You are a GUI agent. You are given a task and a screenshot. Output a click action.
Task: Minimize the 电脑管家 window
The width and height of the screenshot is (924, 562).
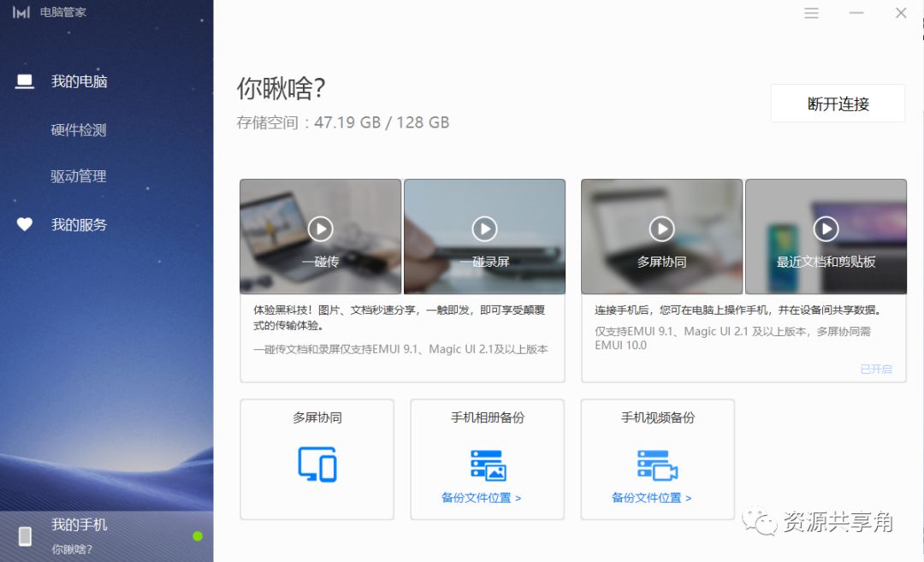pyautogui.click(x=856, y=13)
